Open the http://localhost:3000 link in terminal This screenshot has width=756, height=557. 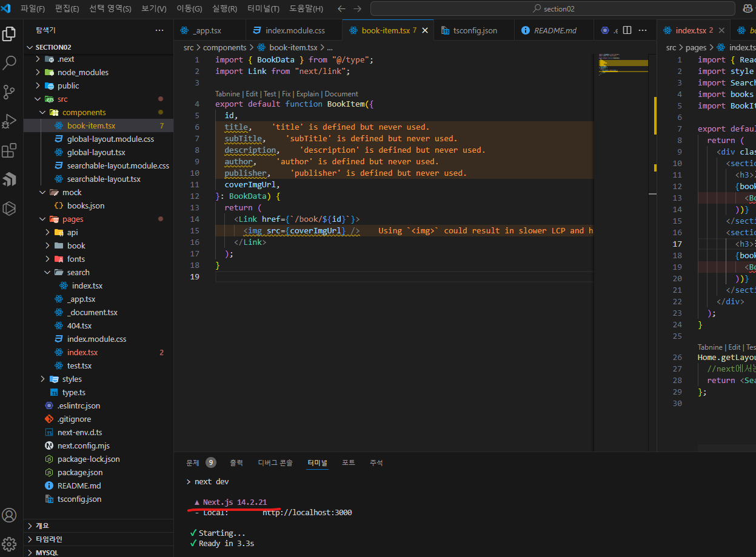(307, 512)
